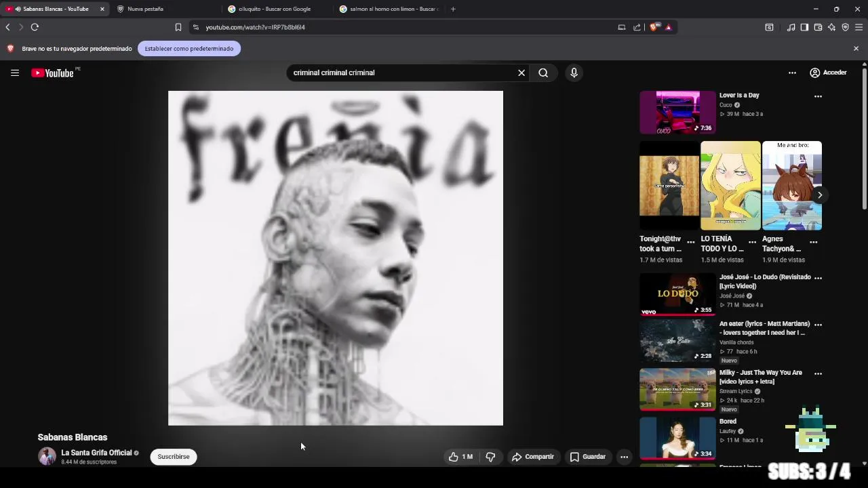Image resolution: width=868 pixels, height=488 pixels.
Task: Select the Sabanas Blancas video title
Action: pos(73,437)
